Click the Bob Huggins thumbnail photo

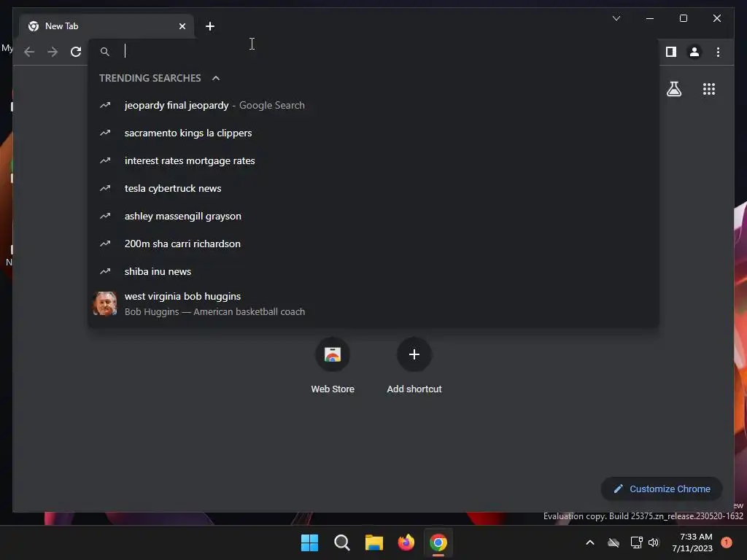tap(105, 304)
